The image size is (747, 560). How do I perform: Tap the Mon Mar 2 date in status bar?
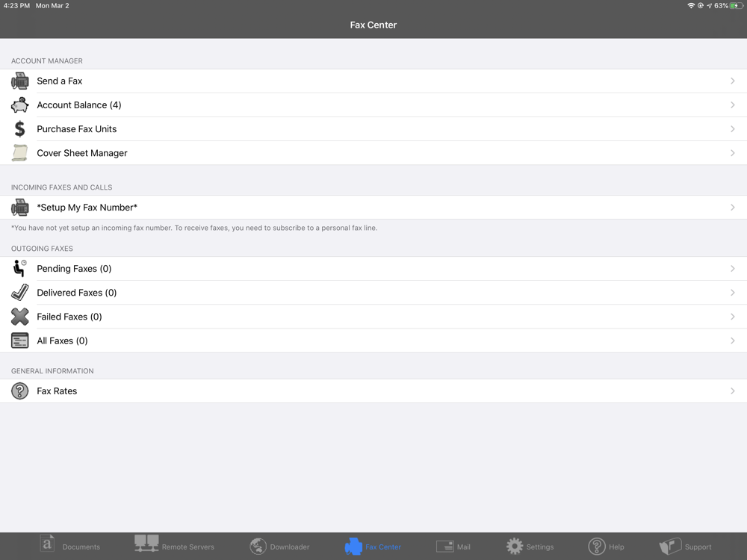pos(52,6)
